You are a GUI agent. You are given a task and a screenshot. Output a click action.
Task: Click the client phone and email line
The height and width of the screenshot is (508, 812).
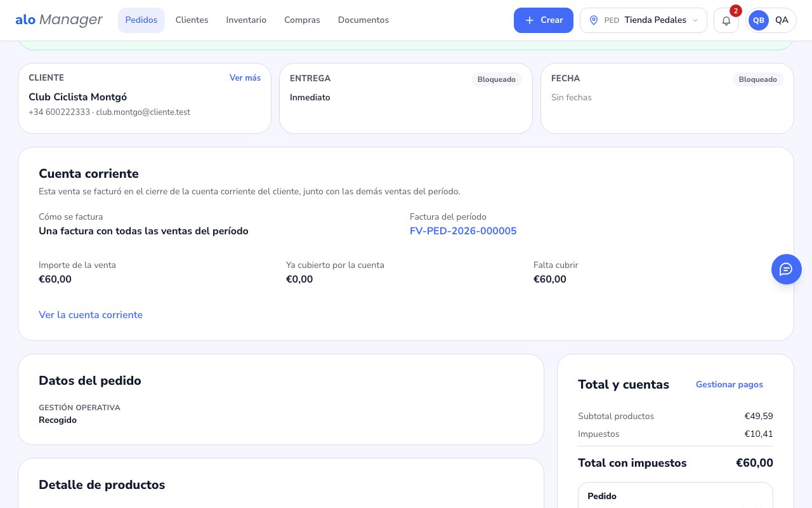(109, 112)
